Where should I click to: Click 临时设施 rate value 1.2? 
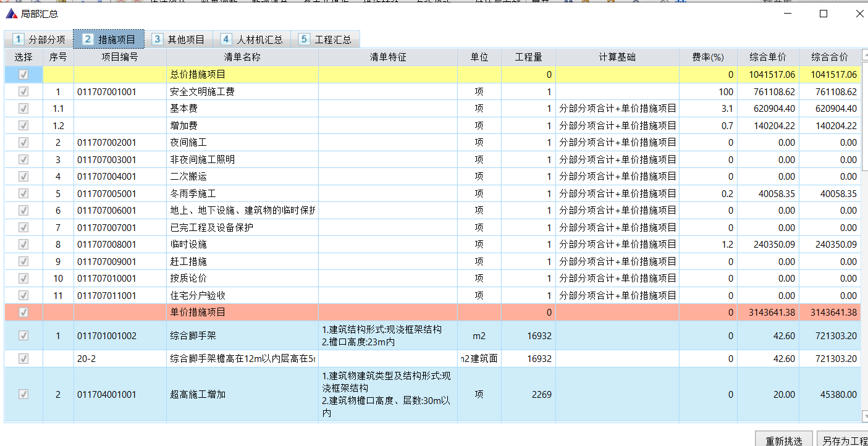[x=708, y=245]
